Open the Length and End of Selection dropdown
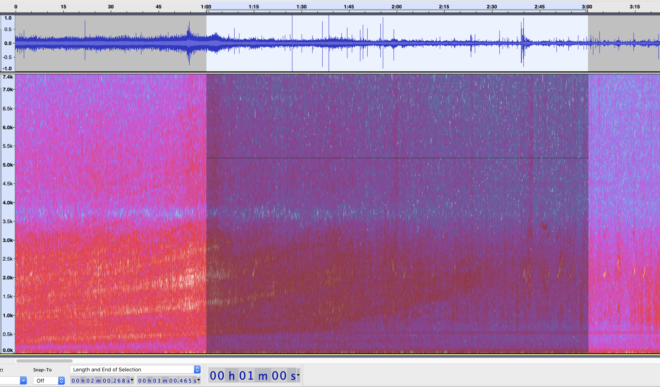The image size is (660, 387). point(136,370)
